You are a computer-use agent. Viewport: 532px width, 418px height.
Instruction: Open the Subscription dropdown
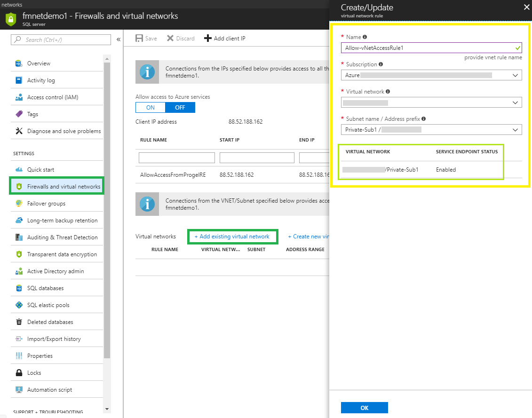(431, 75)
